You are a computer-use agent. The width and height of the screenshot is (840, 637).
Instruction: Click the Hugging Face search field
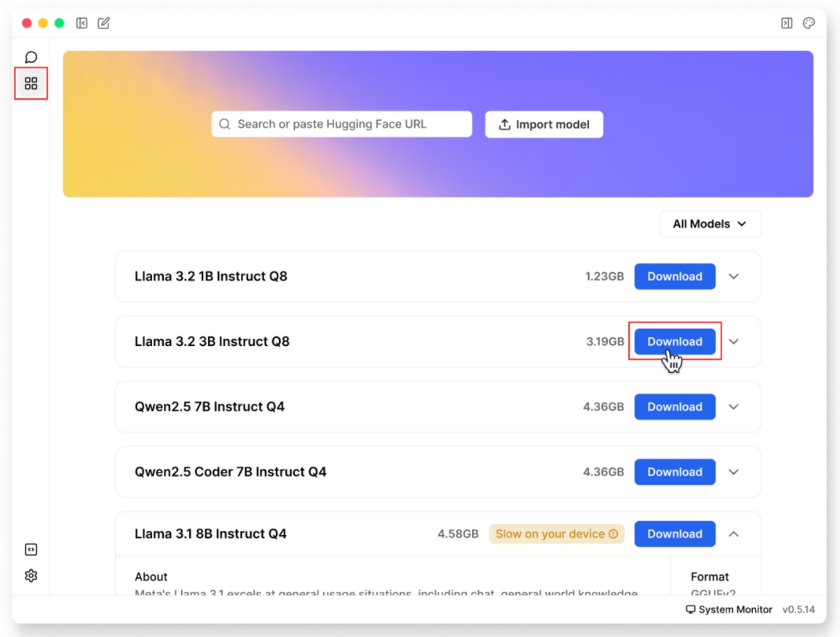click(x=341, y=124)
